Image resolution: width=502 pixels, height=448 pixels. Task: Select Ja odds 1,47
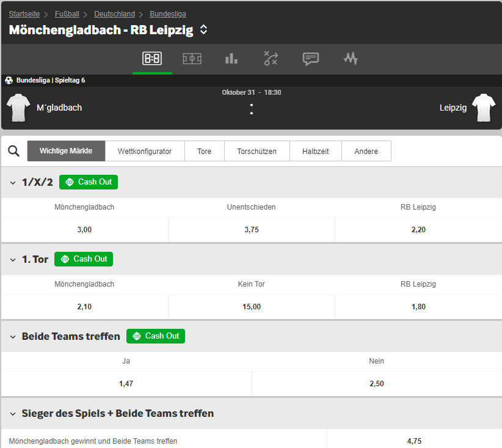pos(126,384)
